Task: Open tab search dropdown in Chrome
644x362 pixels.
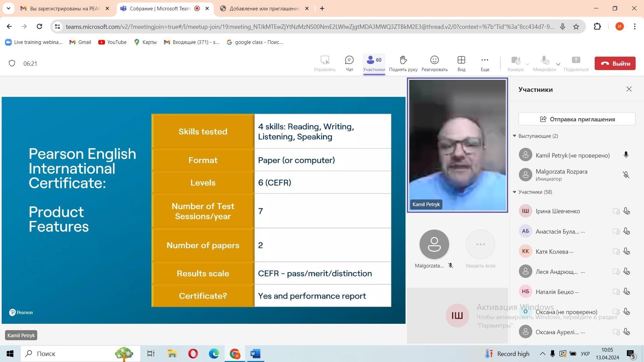Action: point(8,8)
